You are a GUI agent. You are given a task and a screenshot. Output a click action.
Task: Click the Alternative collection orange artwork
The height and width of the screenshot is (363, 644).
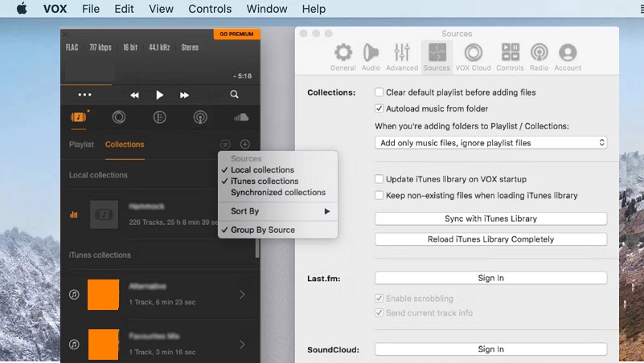[104, 295]
